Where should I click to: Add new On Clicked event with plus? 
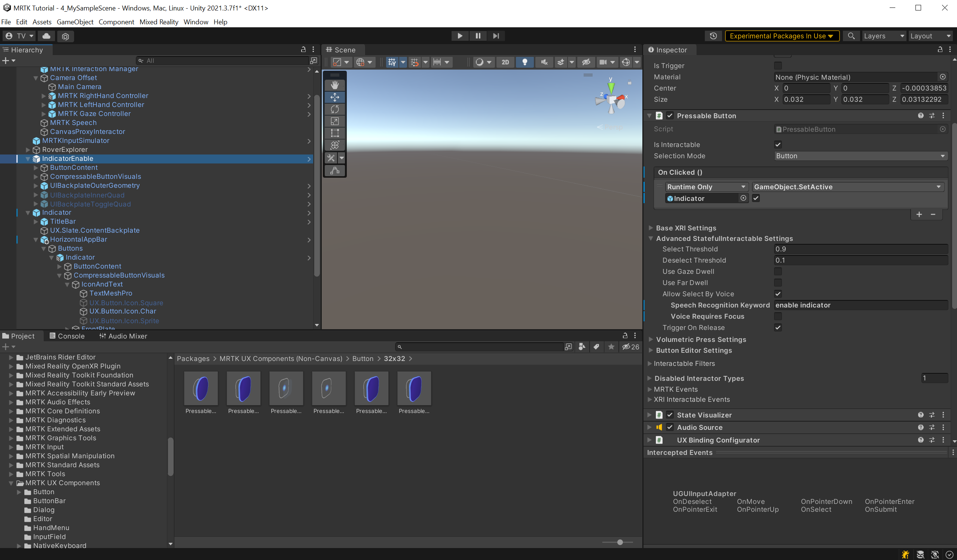pyautogui.click(x=919, y=214)
